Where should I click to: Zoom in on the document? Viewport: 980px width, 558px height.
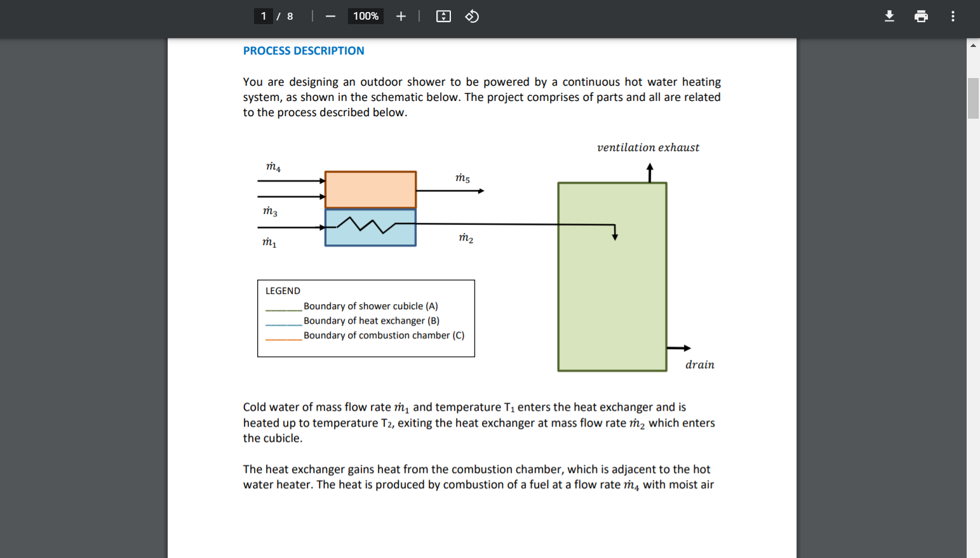[400, 16]
